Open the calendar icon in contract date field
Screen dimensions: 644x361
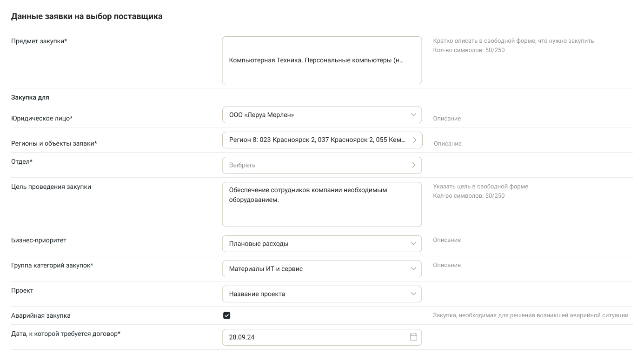(x=413, y=337)
